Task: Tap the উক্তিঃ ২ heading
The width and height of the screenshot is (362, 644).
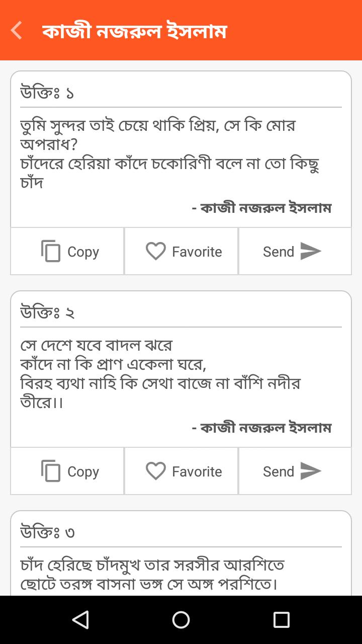Action: click(47, 313)
